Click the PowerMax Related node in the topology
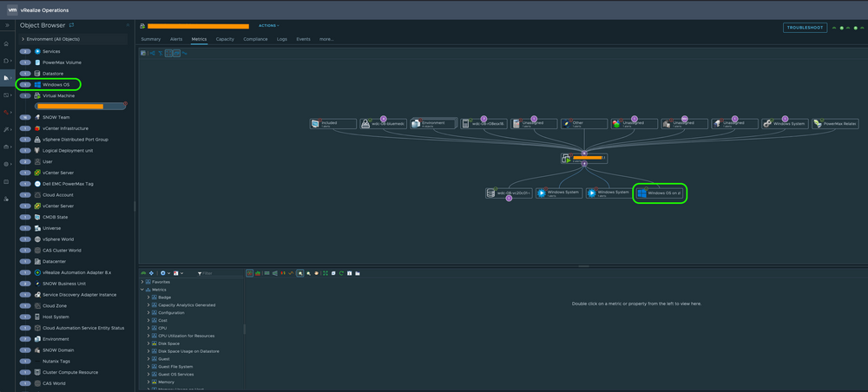The image size is (868, 392). pos(836,123)
